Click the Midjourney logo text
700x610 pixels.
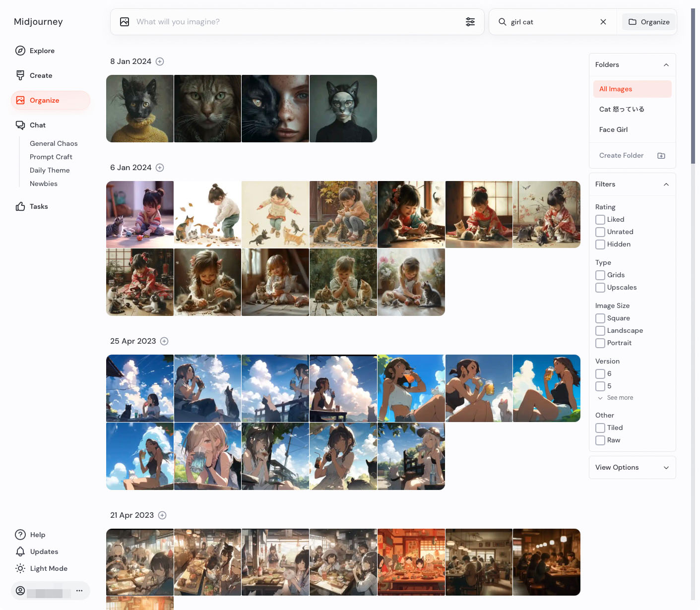[x=38, y=22]
